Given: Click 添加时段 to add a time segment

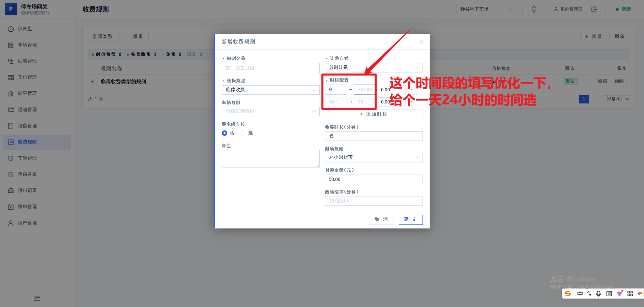Looking at the screenshot, I should click(373, 114).
